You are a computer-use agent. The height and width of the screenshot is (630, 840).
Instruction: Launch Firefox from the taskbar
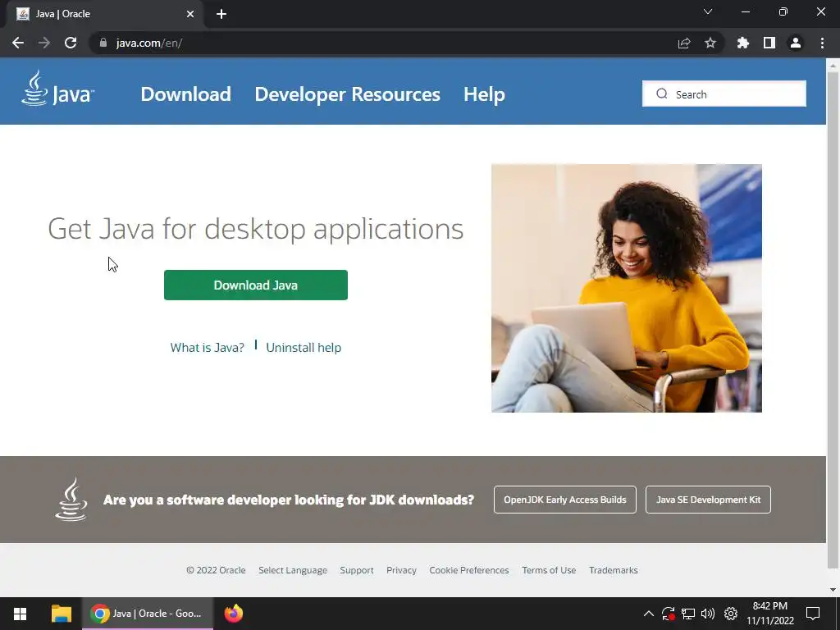(234, 614)
